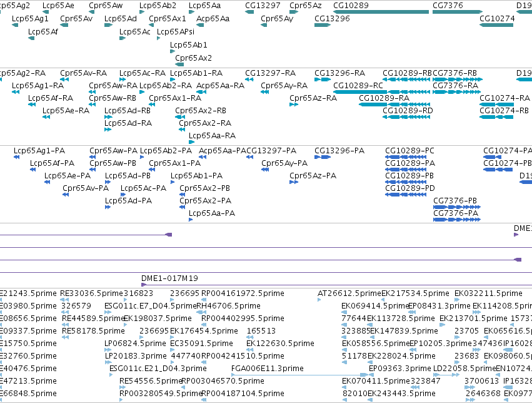This screenshot has width=532, height=403.
Task: Click the Acp65Aa gene label
Action: (x=213, y=19)
